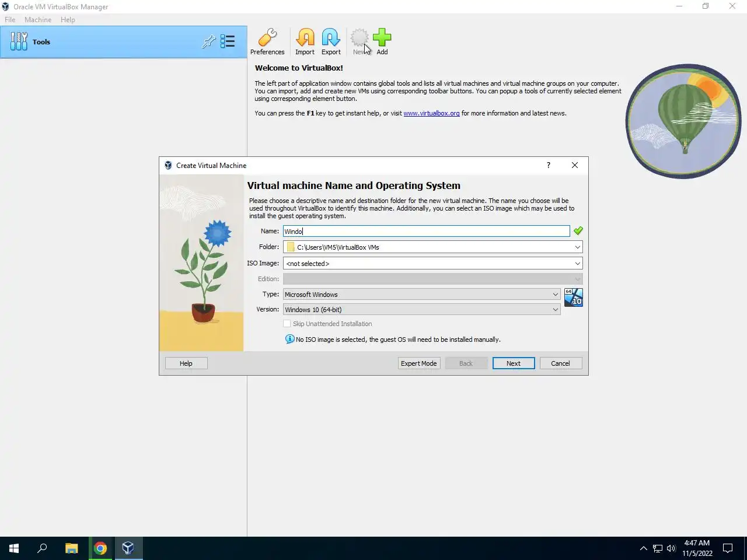Open the File menu
747x560 pixels.
click(10, 20)
